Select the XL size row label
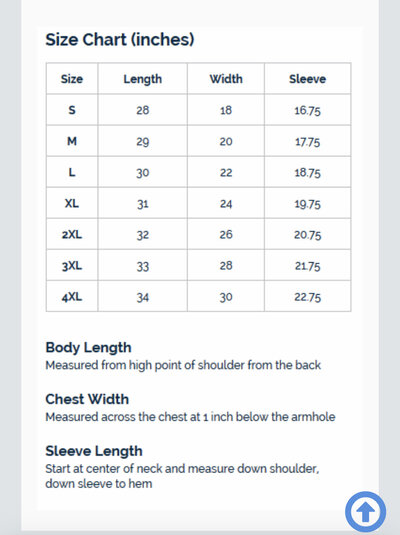Image resolution: width=400 pixels, height=535 pixels. [x=72, y=203]
